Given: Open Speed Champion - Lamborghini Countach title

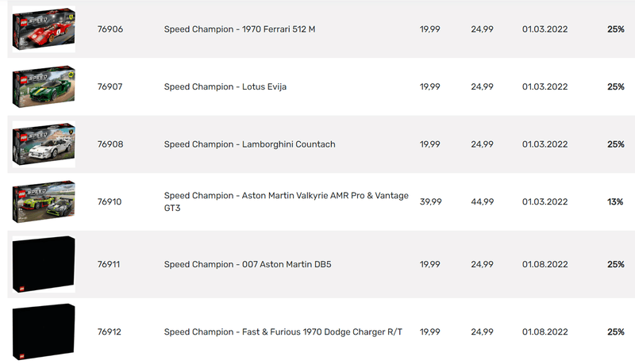Looking at the screenshot, I should [x=249, y=144].
